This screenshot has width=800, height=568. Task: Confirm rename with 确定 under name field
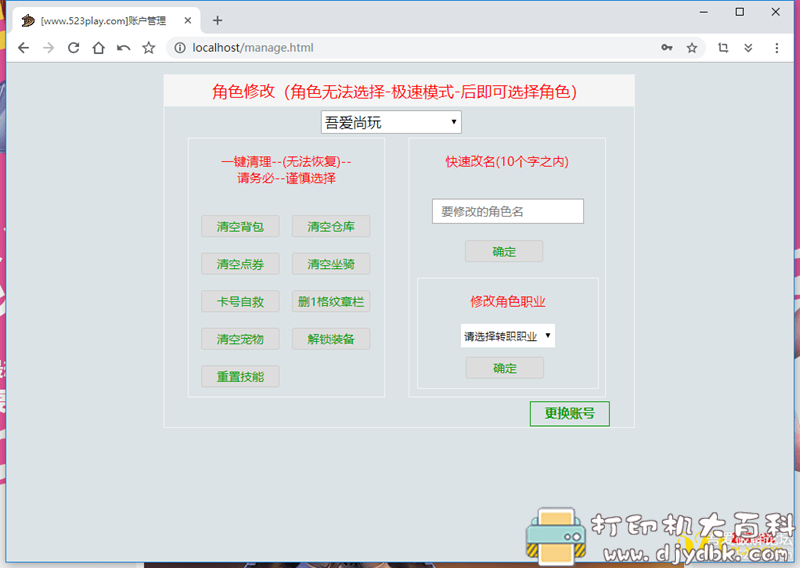coord(504,252)
